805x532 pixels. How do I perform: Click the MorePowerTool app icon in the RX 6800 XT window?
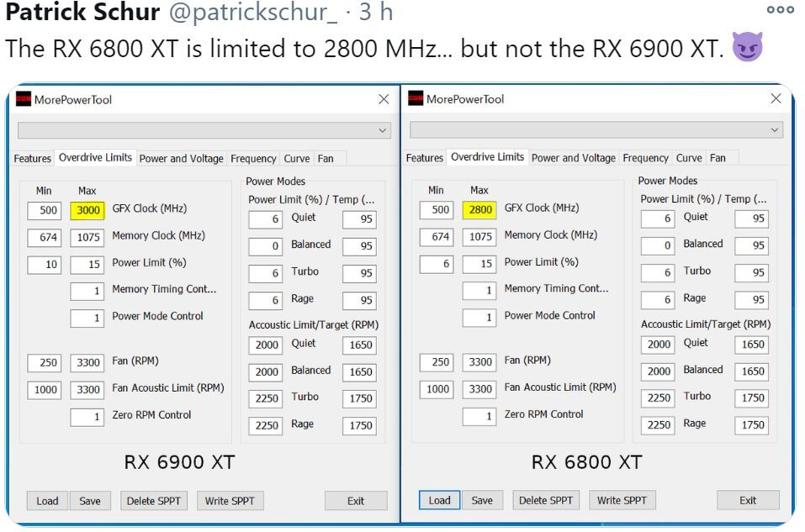(x=416, y=98)
